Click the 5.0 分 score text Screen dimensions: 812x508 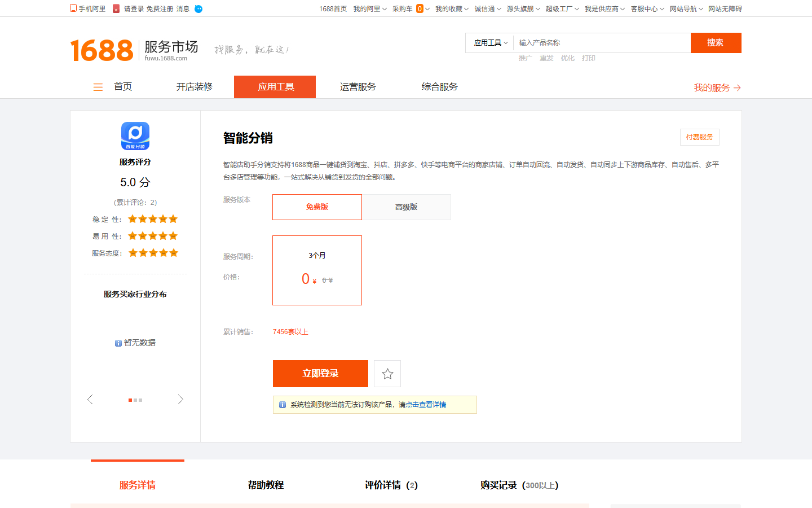(x=135, y=182)
